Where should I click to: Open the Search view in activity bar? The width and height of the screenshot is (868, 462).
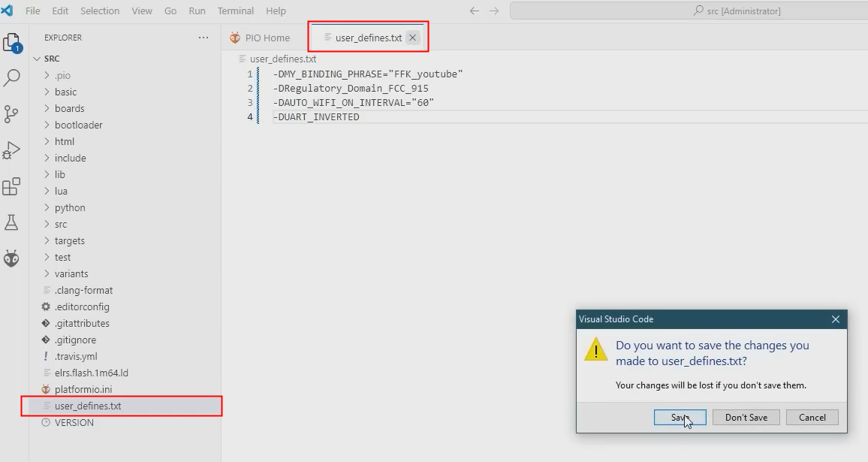coord(12,77)
